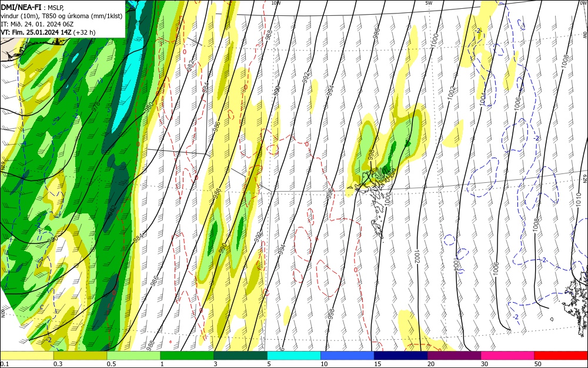Pick the cyan 5–10 legend swatch

coord(294,356)
